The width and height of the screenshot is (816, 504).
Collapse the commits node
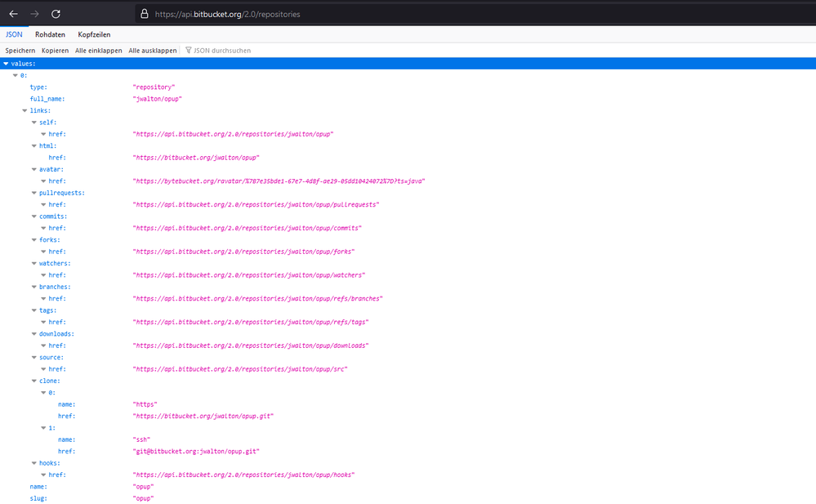[33, 216]
